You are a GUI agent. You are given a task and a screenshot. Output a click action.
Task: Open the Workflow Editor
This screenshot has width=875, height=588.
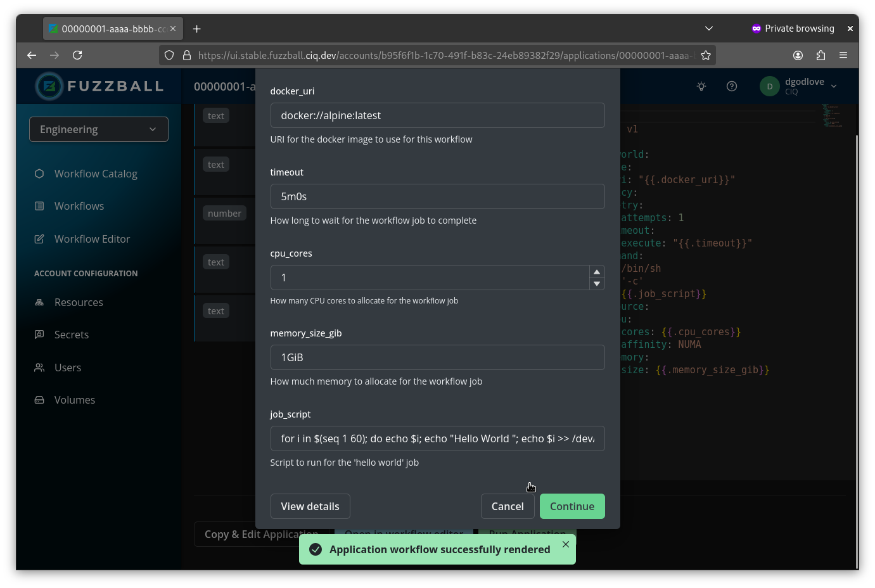coord(93,238)
